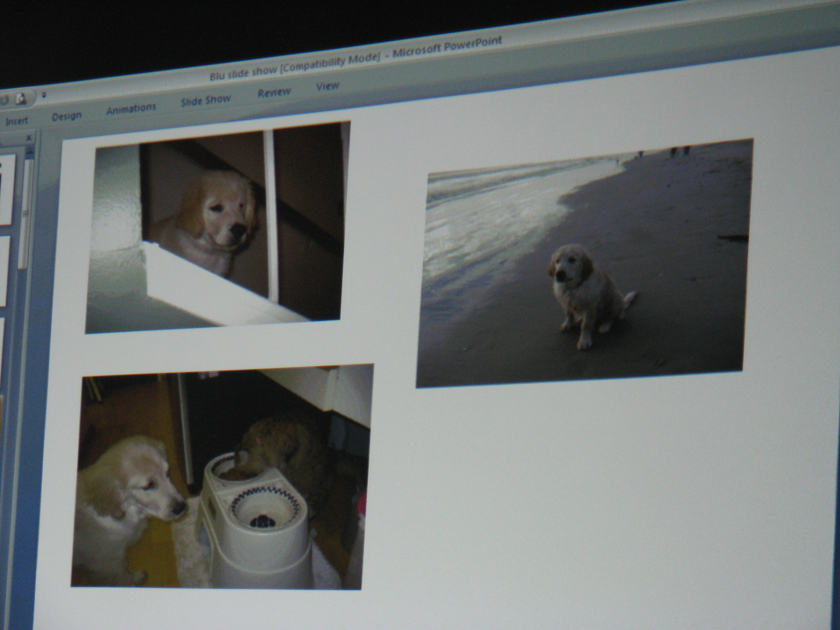
Task: Close the slide thumbnails pane
Action: 29,138
